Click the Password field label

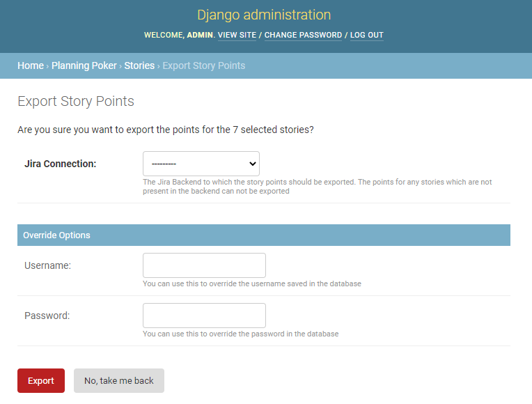pos(47,316)
